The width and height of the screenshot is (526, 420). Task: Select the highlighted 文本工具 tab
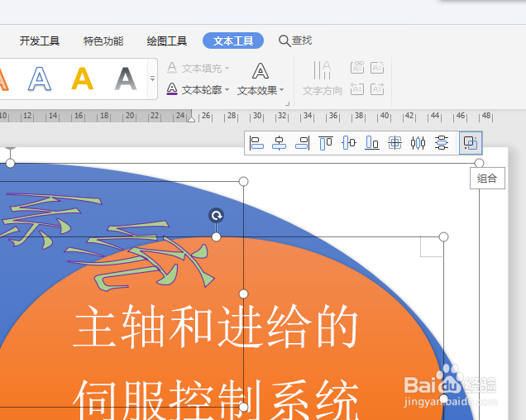click(x=233, y=41)
